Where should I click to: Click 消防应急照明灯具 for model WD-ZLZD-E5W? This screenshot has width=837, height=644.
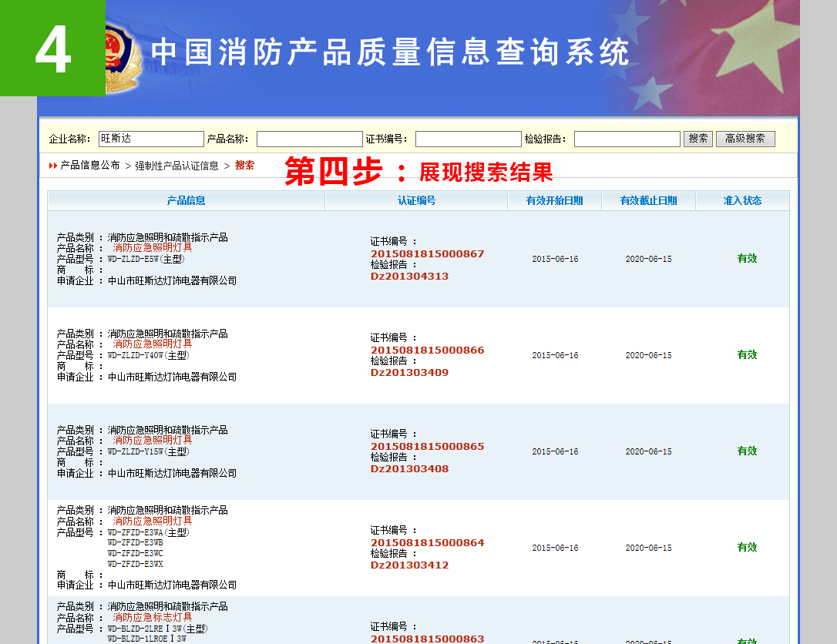tap(152, 247)
